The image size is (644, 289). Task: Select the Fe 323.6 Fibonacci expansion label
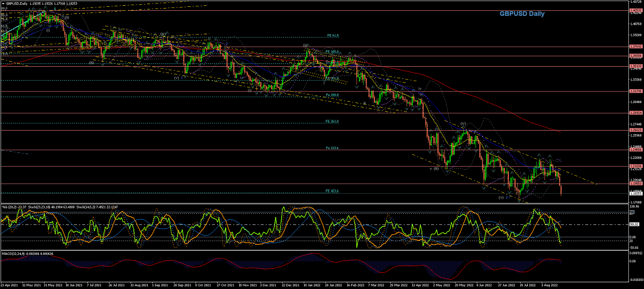[x=332, y=148]
